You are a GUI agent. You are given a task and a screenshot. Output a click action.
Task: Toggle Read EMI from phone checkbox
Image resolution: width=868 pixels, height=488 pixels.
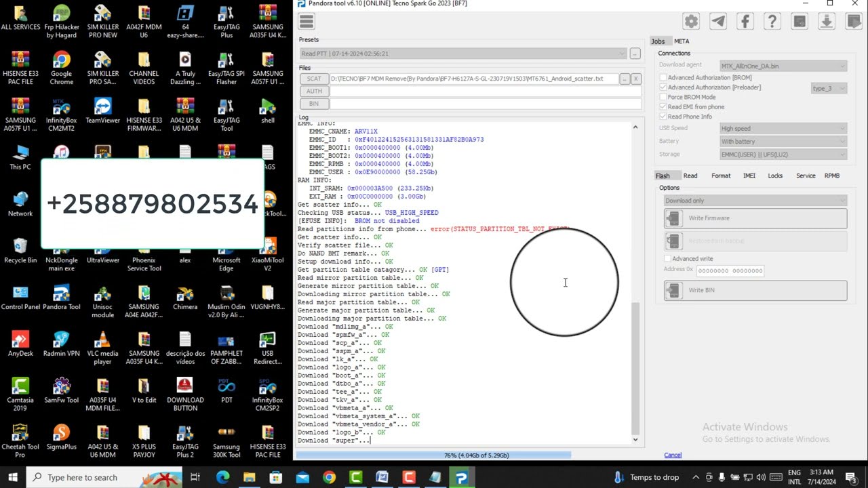(663, 107)
